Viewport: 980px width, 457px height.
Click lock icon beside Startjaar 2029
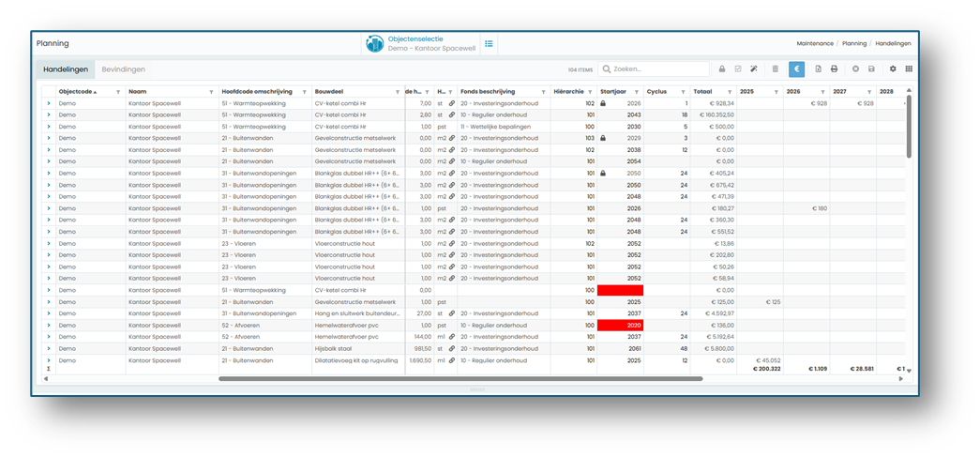(x=603, y=138)
